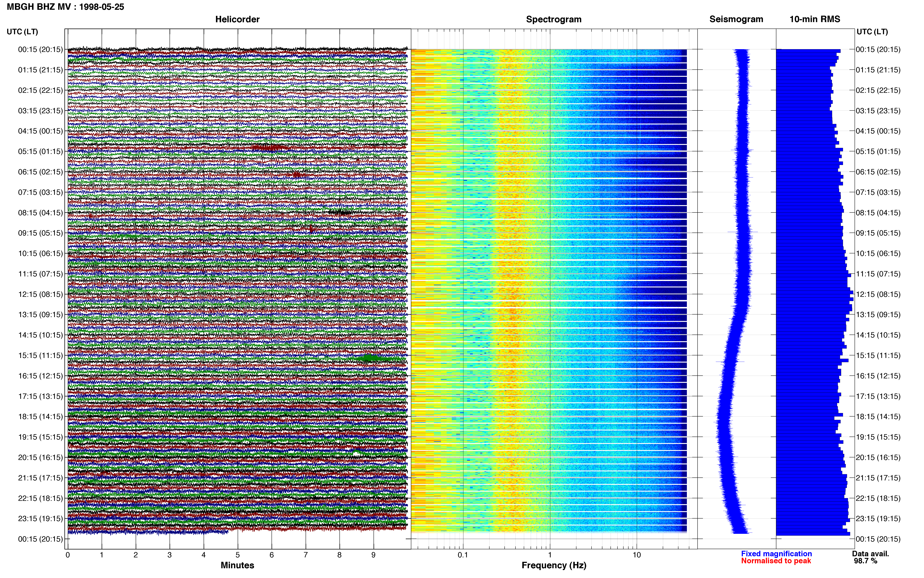Click the 'Helicorder' panel heading
This screenshot has height=578, width=924.
point(237,19)
